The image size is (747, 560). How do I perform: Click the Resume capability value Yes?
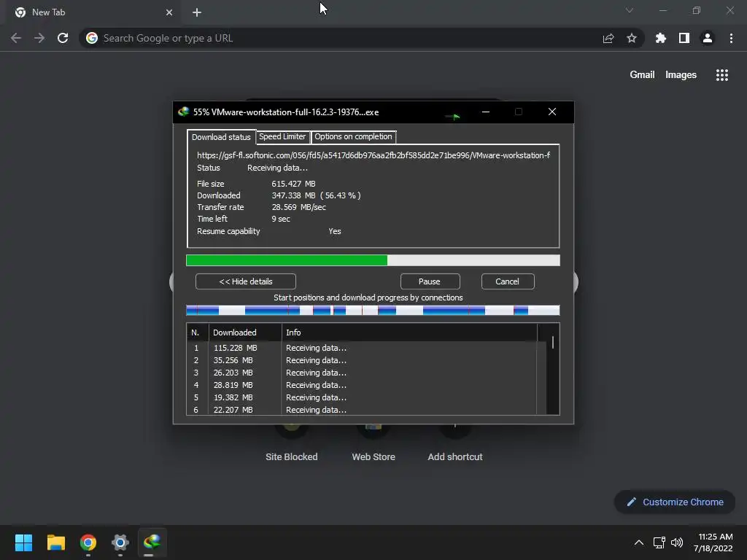click(x=334, y=231)
